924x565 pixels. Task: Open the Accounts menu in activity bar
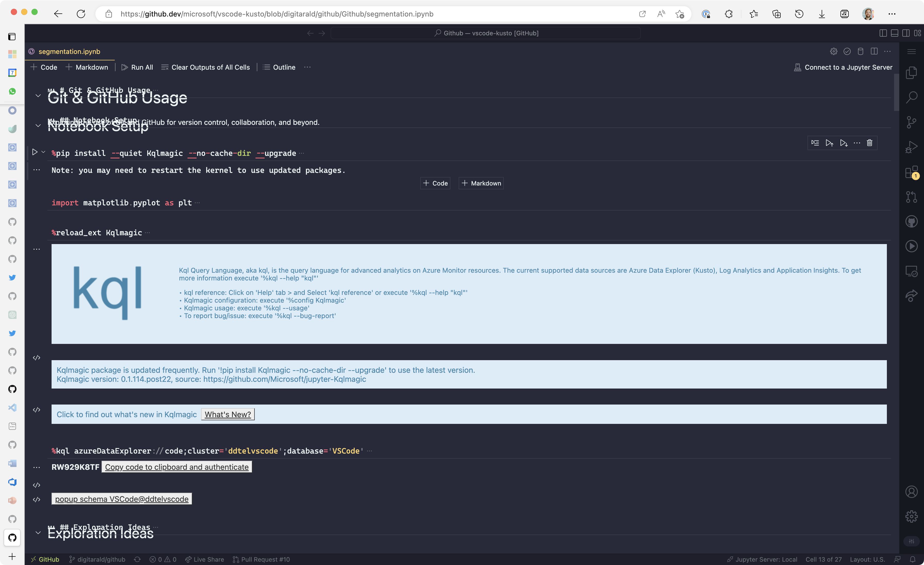[x=911, y=491]
